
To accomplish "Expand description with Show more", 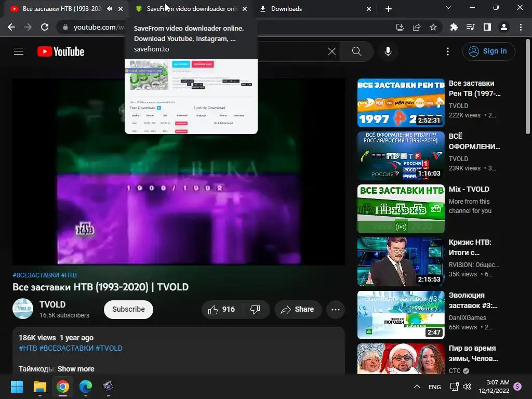I will (76, 369).
